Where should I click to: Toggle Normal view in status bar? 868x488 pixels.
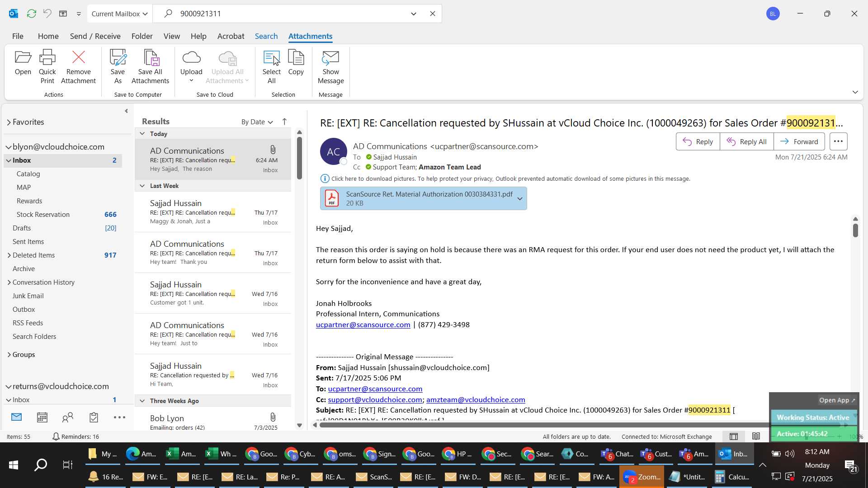pos(734,436)
